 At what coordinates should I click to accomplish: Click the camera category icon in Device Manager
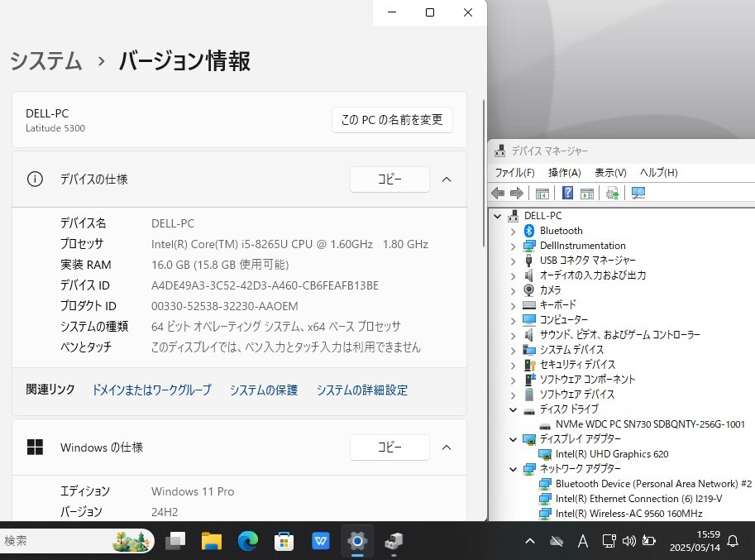[527, 290]
